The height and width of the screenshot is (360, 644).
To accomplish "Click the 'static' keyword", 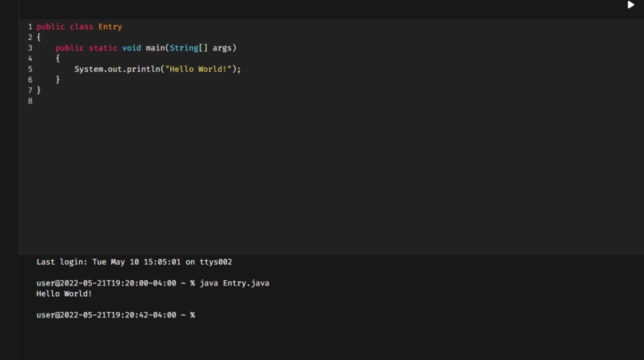I will click(103, 48).
